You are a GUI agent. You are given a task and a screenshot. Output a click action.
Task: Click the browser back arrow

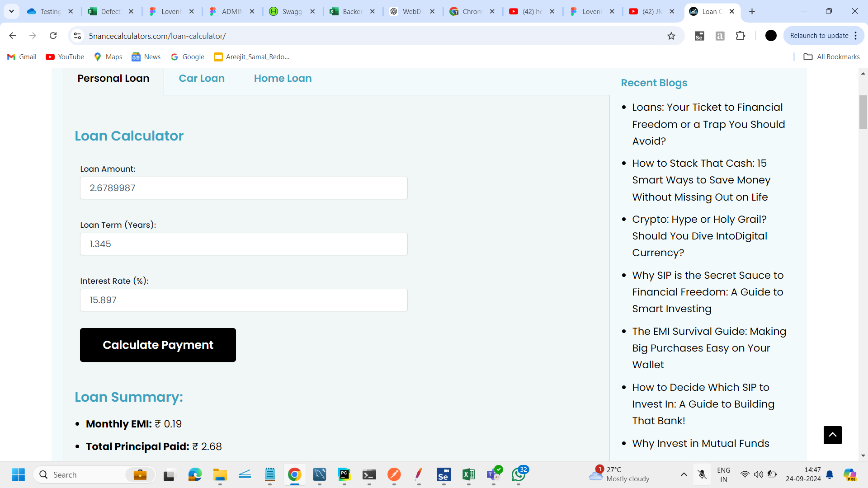[x=13, y=36]
